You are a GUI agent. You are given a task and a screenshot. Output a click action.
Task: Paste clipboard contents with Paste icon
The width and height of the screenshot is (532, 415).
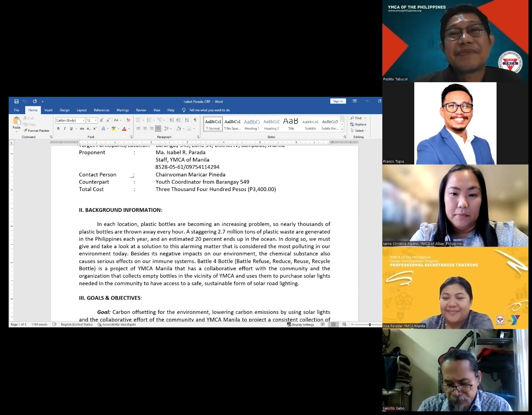point(17,121)
